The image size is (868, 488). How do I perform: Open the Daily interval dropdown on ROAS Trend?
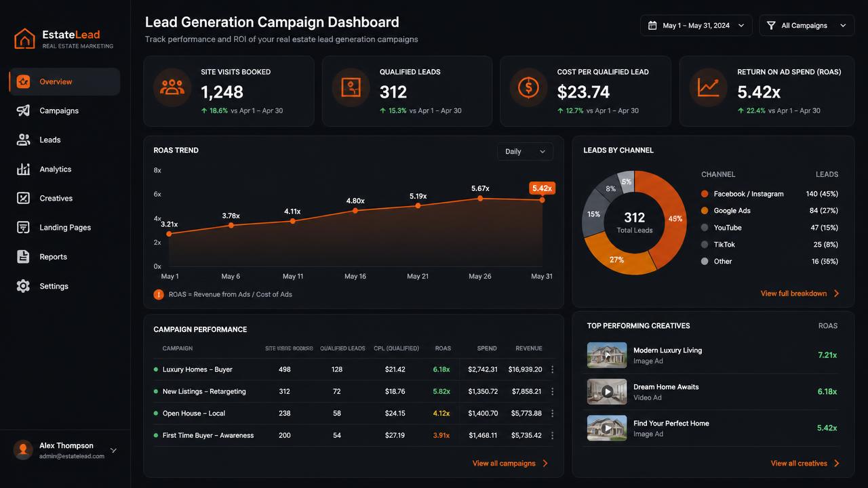pos(525,151)
